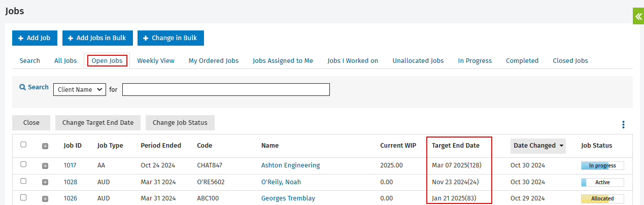Click the Add Job button
Screen dimensions: 644x205
tap(35, 38)
